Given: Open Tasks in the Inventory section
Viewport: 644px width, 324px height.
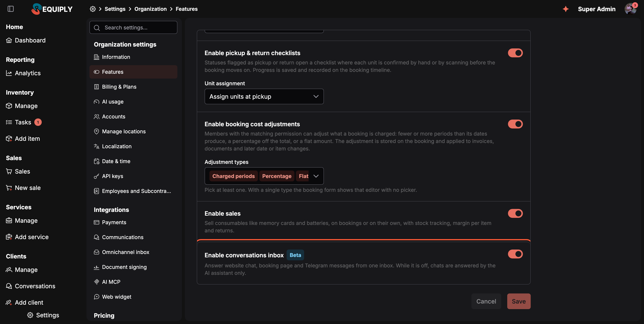Looking at the screenshot, I should point(24,122).
